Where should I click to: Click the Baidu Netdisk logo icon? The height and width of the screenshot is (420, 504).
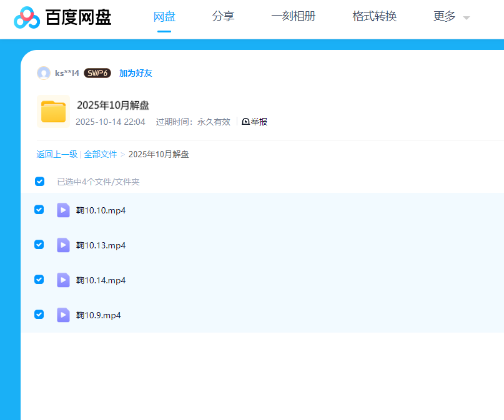click(x=27, y=18)
